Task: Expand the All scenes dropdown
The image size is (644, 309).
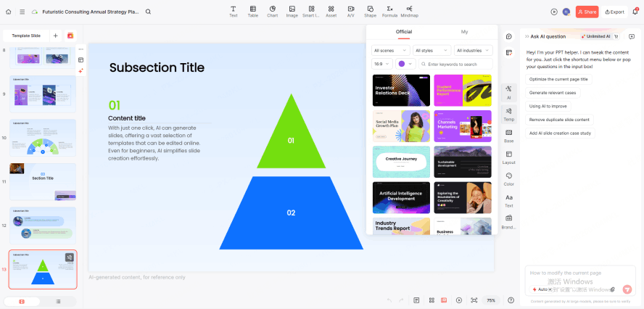Action: 390,51
